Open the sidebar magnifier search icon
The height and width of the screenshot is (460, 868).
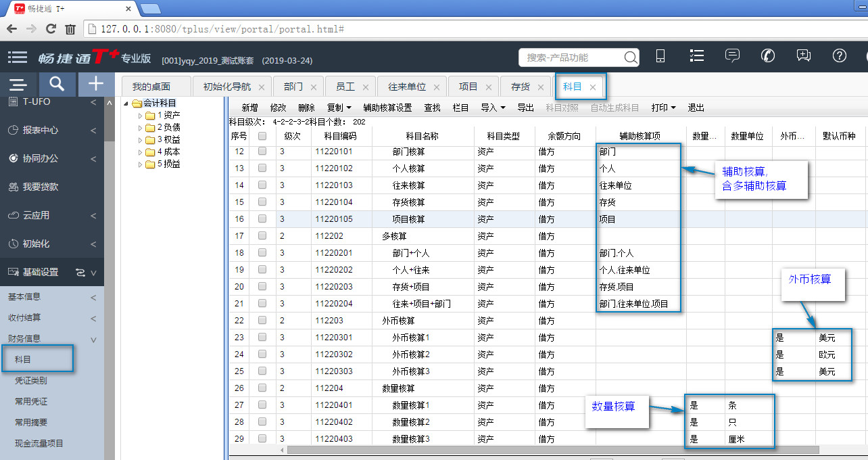(x=57, y=84)
